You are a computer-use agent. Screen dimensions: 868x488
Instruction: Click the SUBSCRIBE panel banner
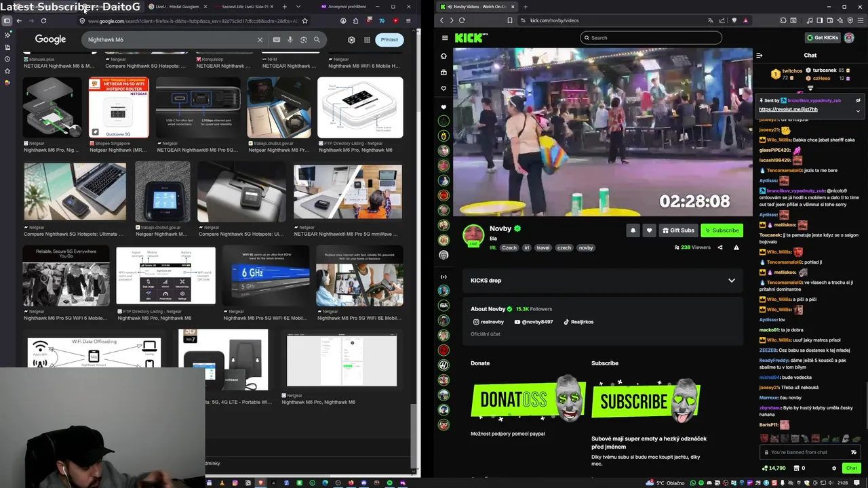coord(646,400)
